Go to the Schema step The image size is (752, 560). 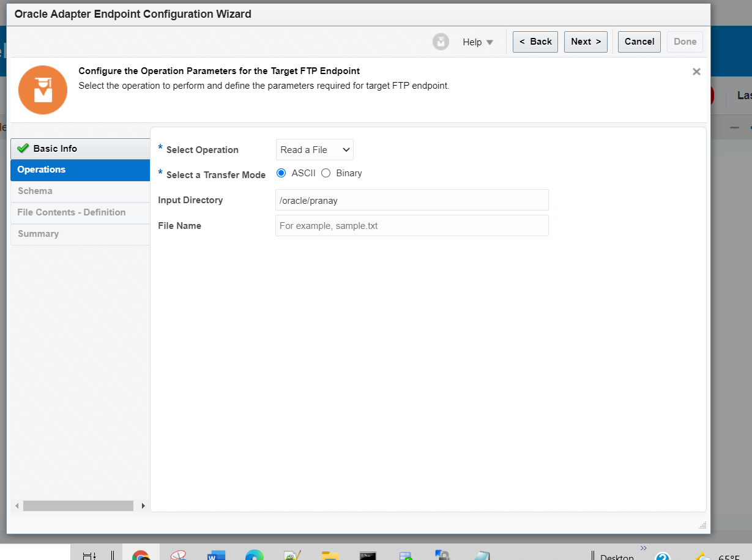click(x=80, y=192)
